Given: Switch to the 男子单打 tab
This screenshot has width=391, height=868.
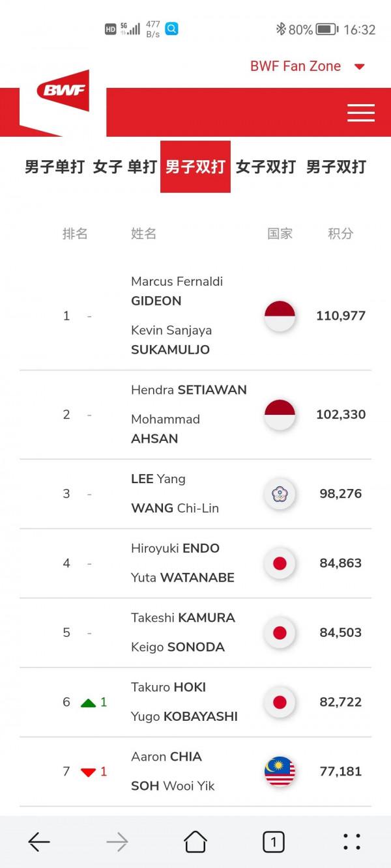Looking at the screenshot, I should [55, 167].
